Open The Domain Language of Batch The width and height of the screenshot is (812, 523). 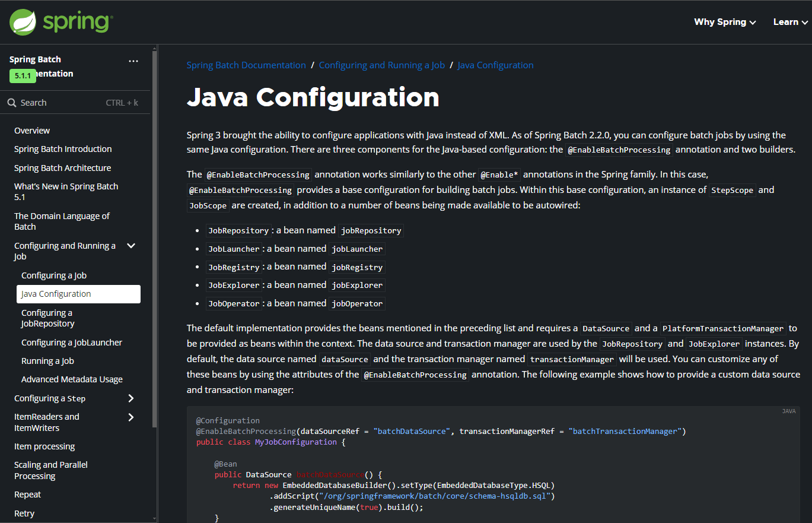tap(62, 221)
